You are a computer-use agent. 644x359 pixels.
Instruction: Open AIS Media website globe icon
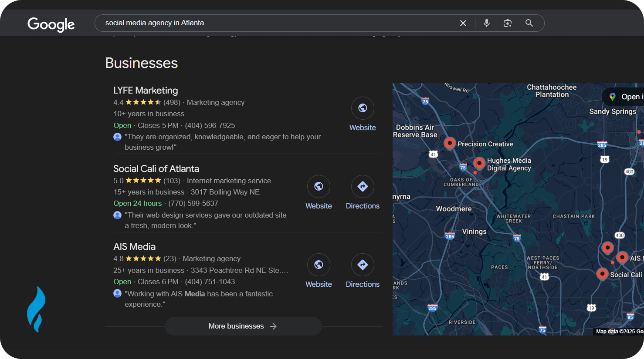[319, 265]
